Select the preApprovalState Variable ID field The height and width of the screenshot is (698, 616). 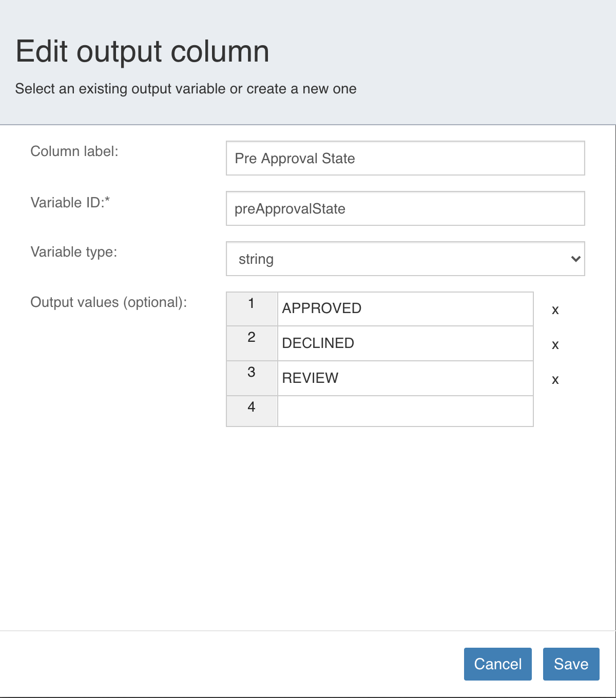[x=405, y=208]
